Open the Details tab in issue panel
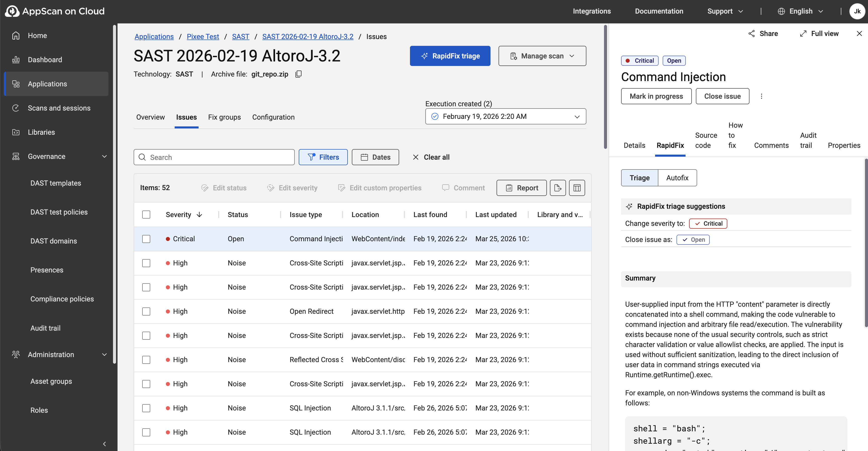 [634, 145]
